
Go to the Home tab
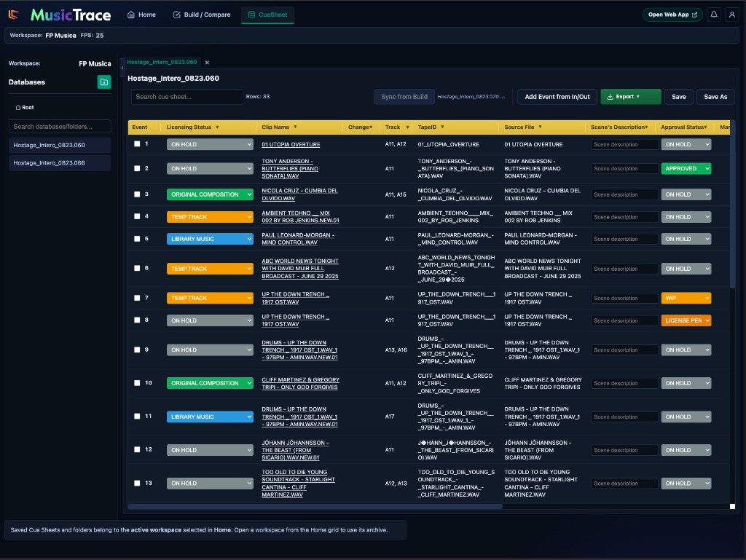click(141, 15)
